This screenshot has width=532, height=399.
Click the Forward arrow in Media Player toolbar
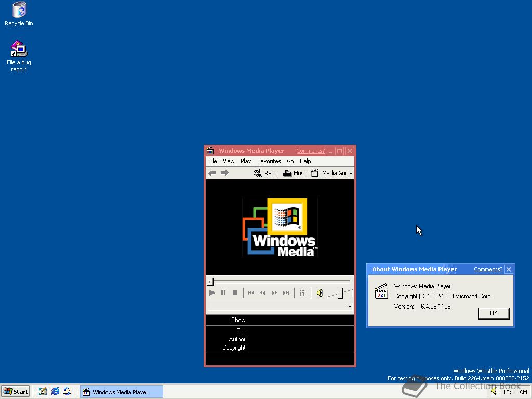[224, 173]
